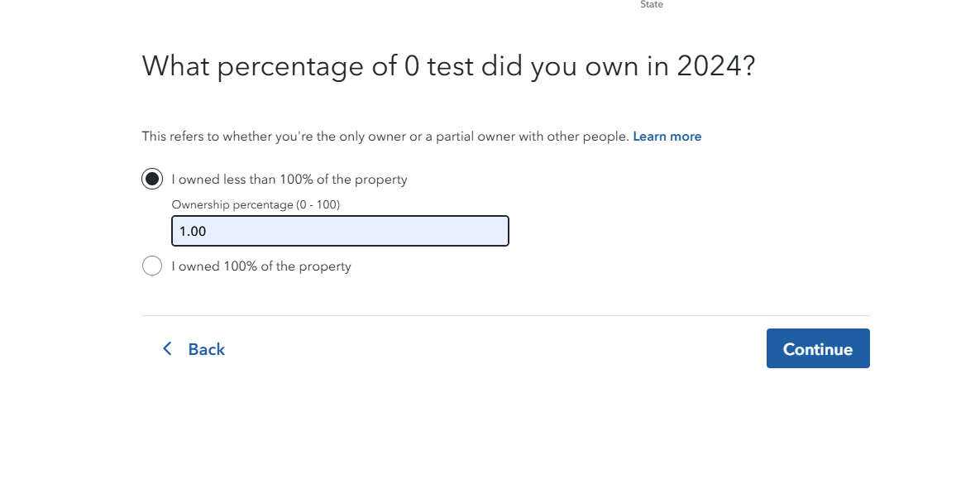Open the Learn more link

(x=667, y=137)
